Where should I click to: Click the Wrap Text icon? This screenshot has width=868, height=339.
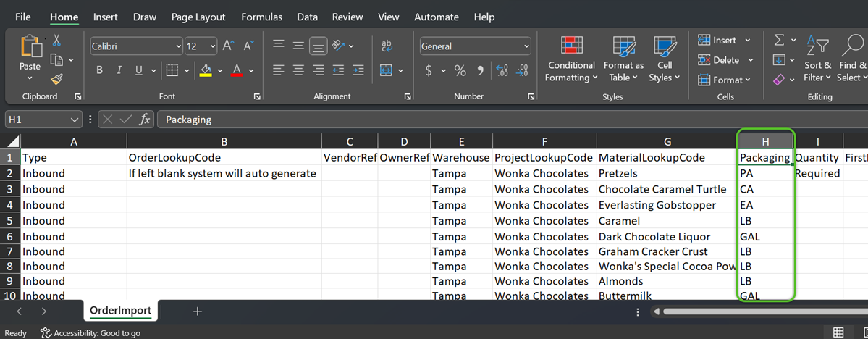(387, 46)
